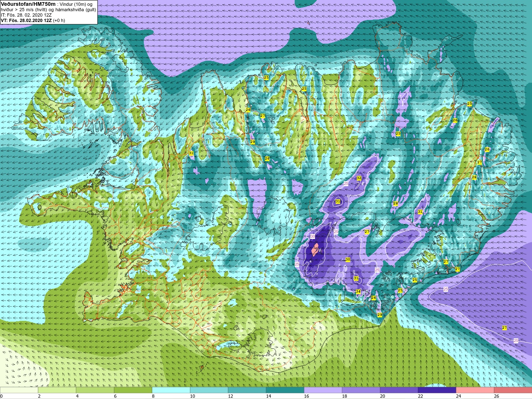Click the legend scale number '12'
This screenshot has height=399, width=532.
point(231,396)
